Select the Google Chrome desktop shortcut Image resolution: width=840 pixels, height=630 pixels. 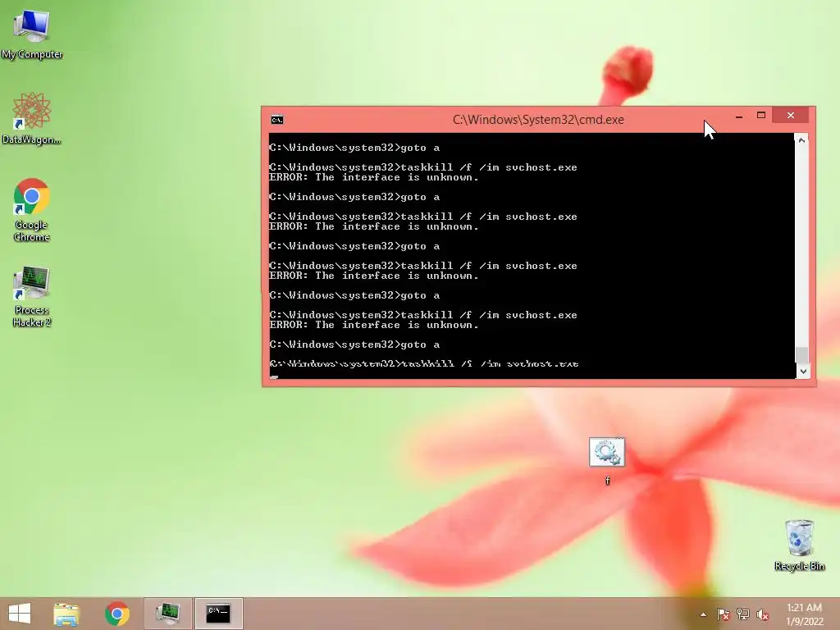click(32, 209)
